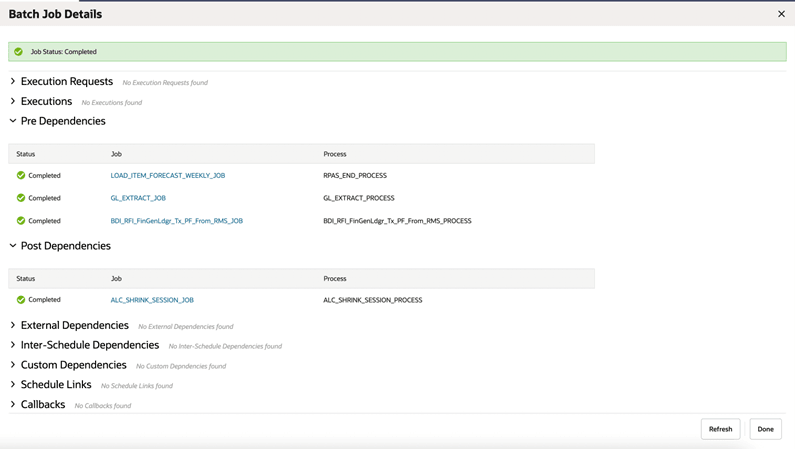This screenshot has width=795, height=449.
Task: Click the Process column header in Pre Dependencies
Action: coord(335,154)
